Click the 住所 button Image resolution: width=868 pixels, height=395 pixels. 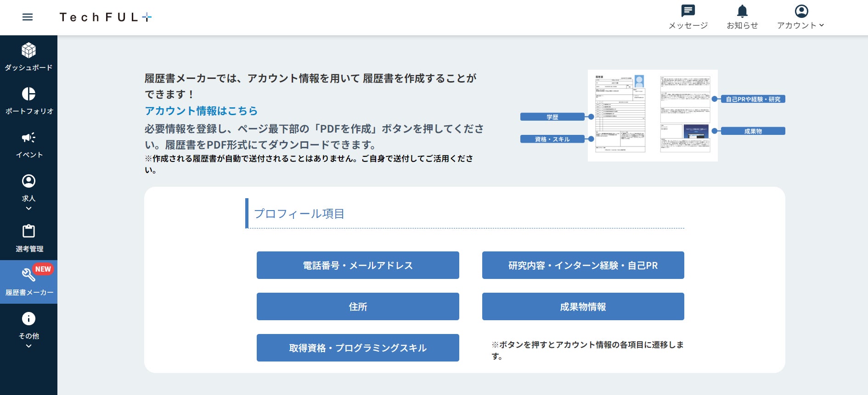point(358,306)
